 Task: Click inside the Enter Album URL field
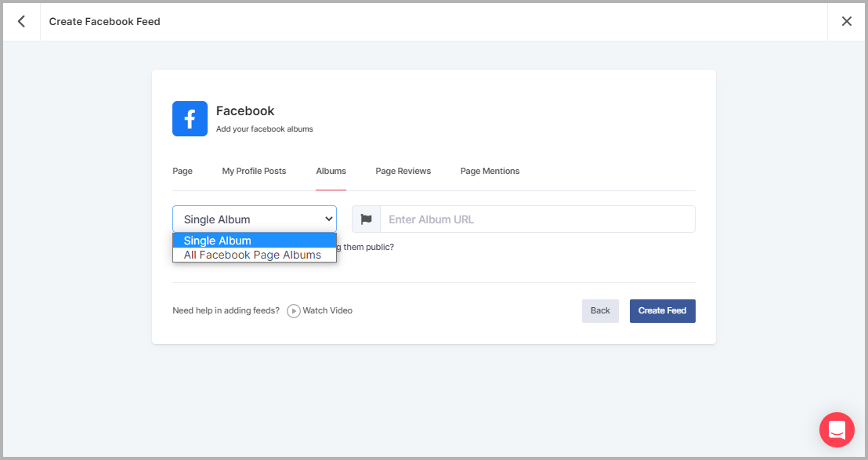point(537,219)
